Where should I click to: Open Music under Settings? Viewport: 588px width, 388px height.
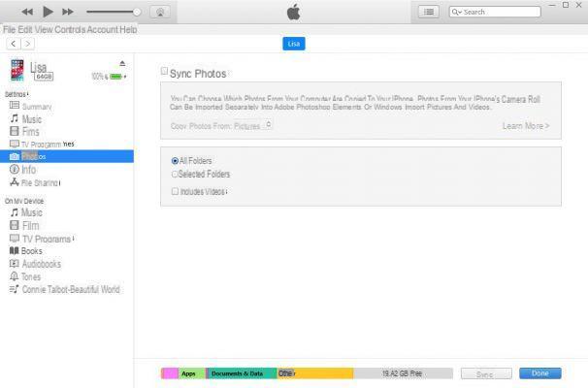(x=25, y=119)
